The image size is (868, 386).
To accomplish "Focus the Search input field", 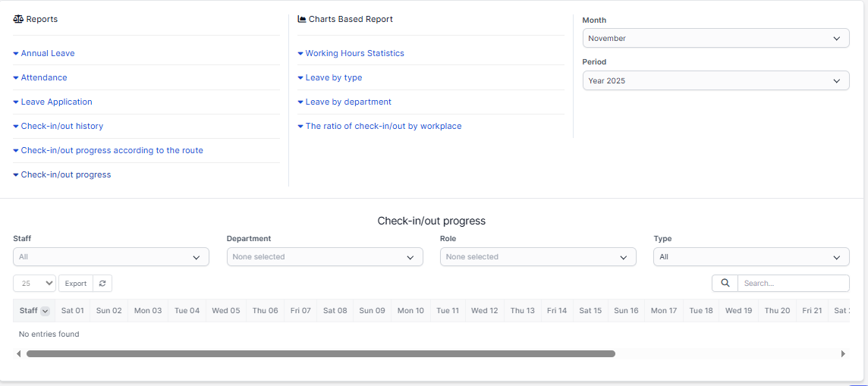I will [x=793, y=283].
